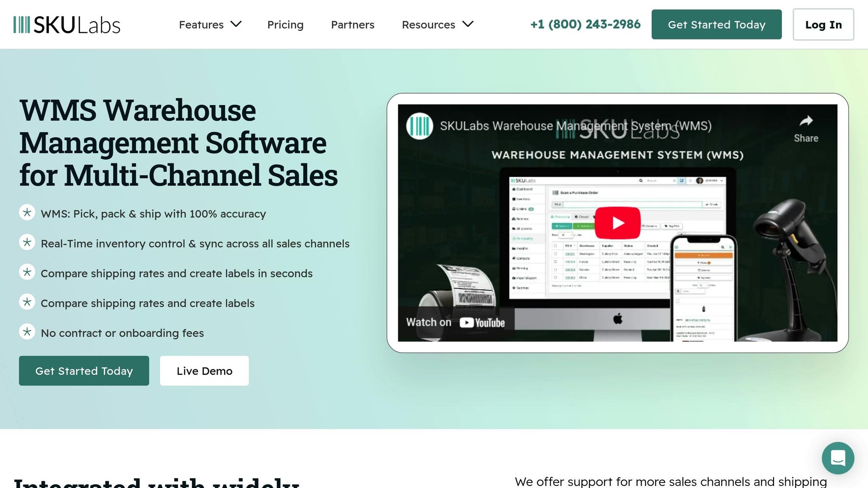Expand the Features dropdown chevron
The height and width of the screenshot is (488, 868).
coord(236,24)
